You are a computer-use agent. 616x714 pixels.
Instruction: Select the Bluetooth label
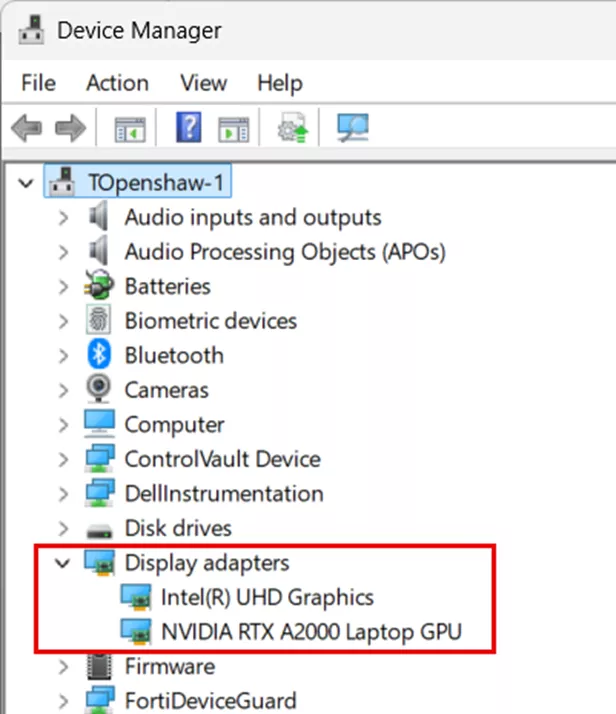pos(174,356)
